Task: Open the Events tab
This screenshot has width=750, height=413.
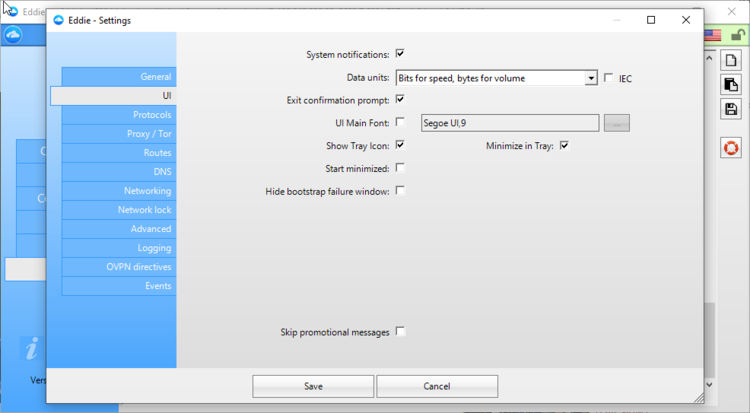Action: [119, 286]
